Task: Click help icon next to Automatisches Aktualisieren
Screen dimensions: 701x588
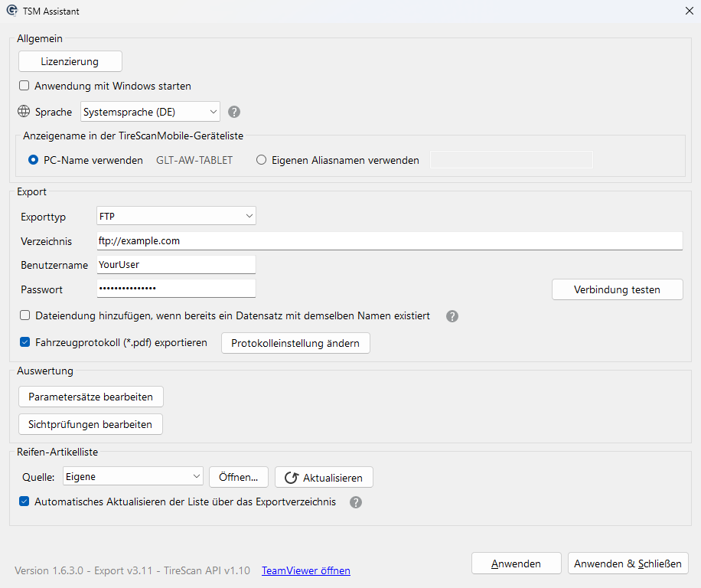Action: [x=355, y=502]
